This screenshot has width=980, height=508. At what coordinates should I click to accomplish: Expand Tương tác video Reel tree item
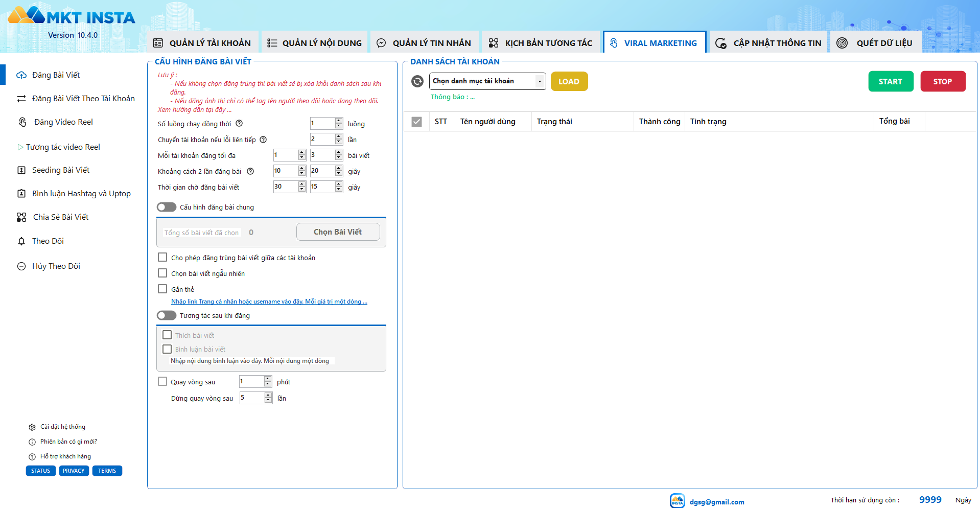(20, 147)
